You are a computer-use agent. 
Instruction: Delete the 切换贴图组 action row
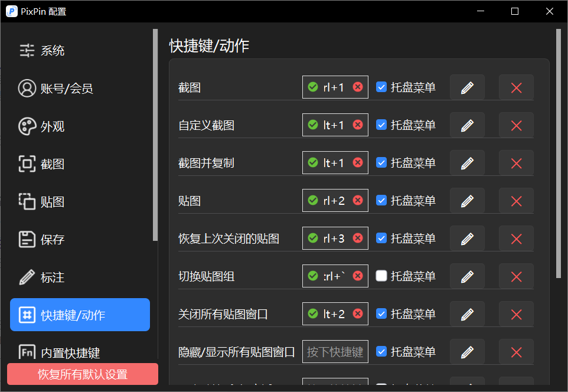point(516,276)
